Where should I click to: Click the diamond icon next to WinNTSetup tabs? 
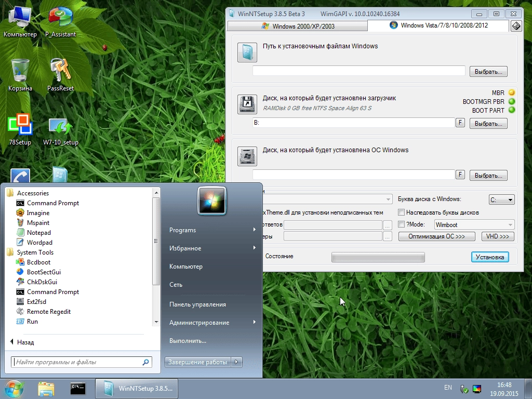pyautogui.click(x=516, y=26)
